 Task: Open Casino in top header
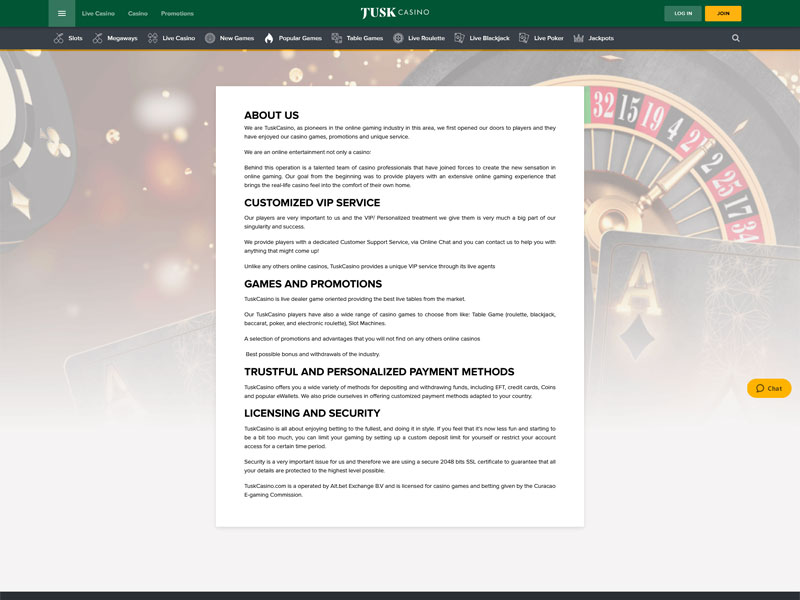138,14
